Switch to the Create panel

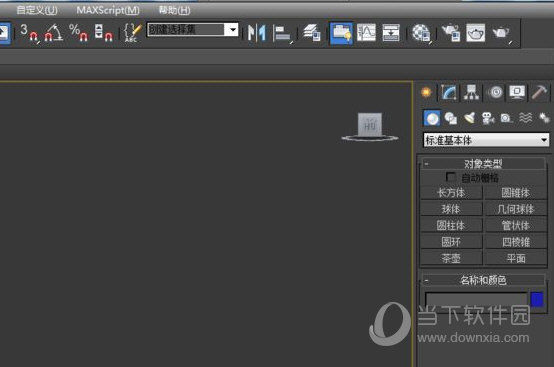pyautogui.click(x=426, y=93)
